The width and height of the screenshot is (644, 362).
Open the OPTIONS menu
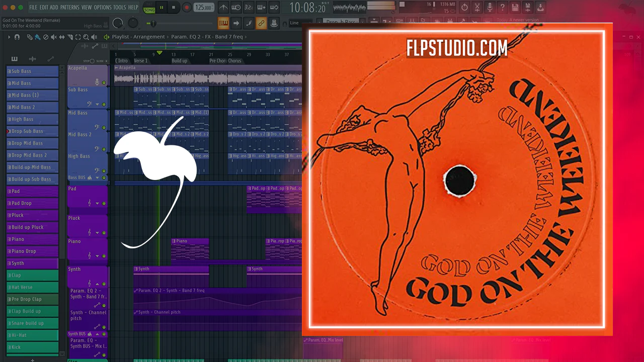click(x=103, y=8)
